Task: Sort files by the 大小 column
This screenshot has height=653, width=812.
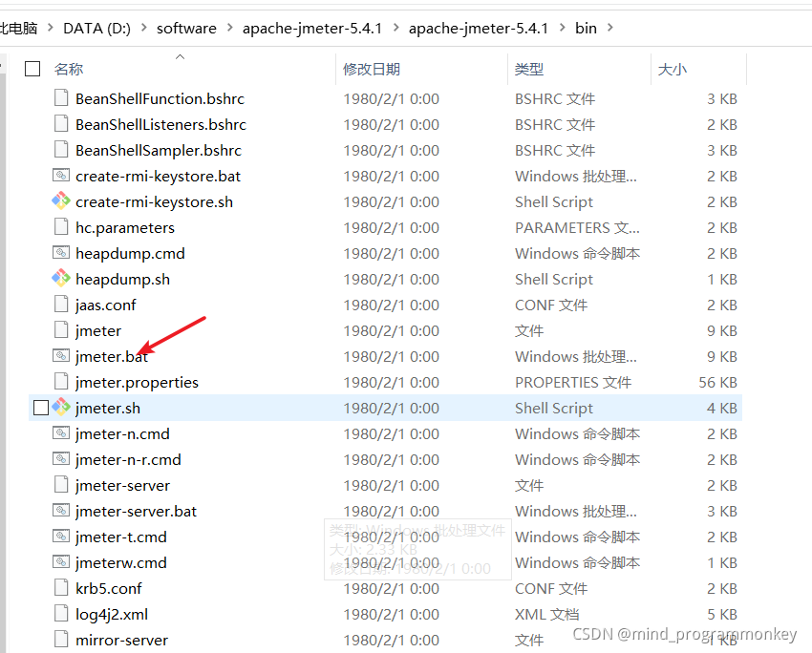Action: (673, 69)
